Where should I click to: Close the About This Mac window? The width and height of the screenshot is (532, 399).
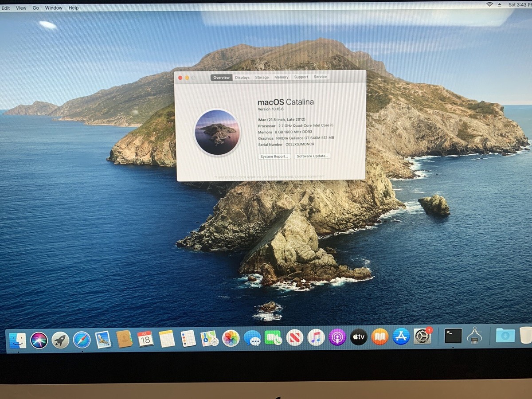(180, 78)
